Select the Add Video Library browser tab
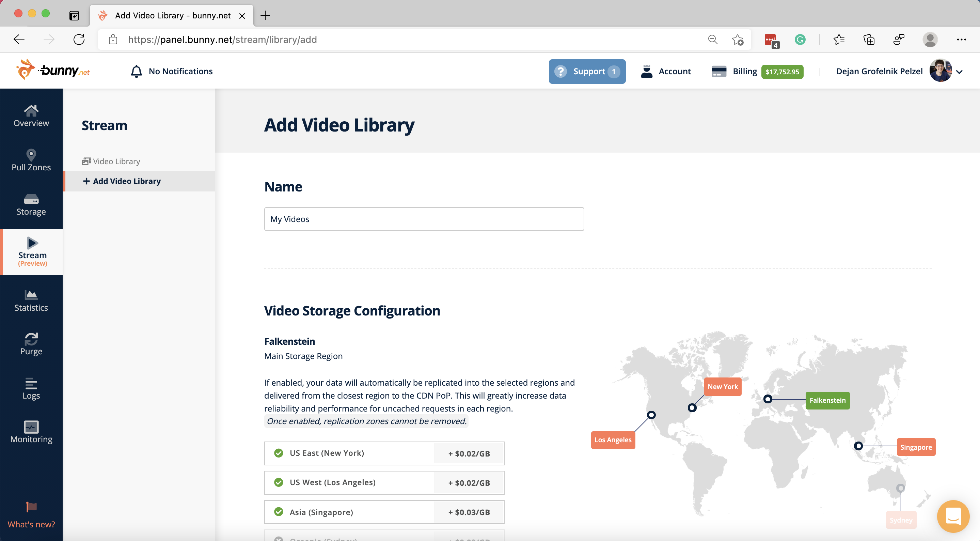 point(172,16)
